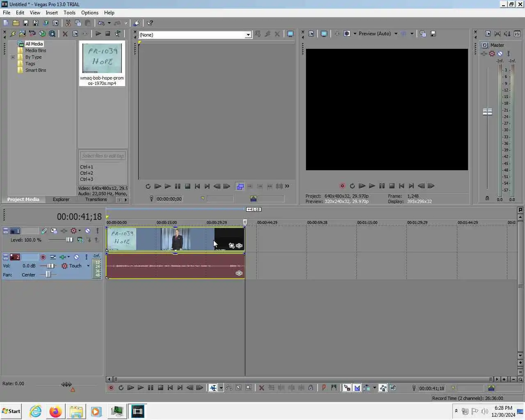Open the Overlays grid dropdown arrow in preview
Screen dimensions: 525x420
[412, 34]
